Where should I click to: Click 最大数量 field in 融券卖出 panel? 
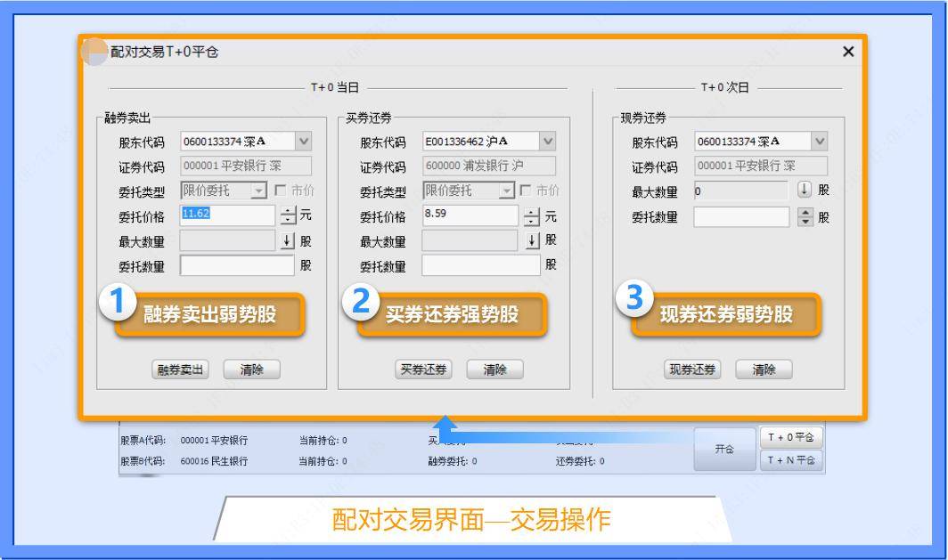227,241
